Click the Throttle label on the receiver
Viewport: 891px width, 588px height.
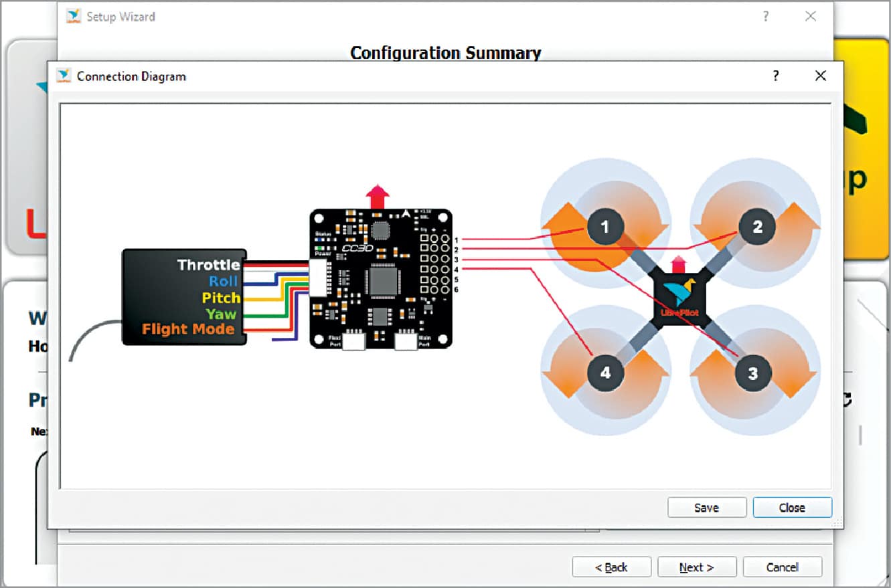click(x=208, y=265)
